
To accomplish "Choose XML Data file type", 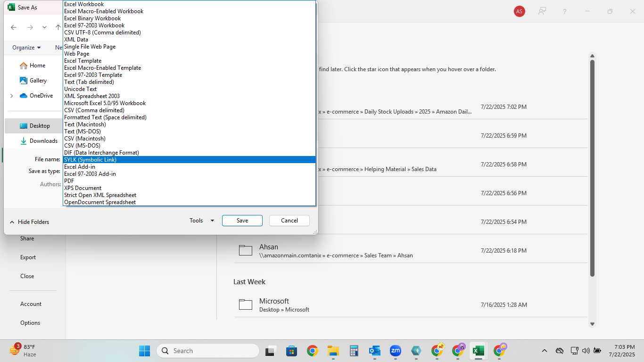I will [189, 40].
